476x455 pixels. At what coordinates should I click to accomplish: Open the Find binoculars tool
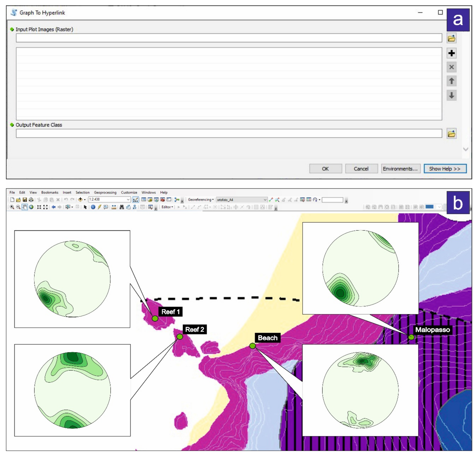(x=122, y=207)
